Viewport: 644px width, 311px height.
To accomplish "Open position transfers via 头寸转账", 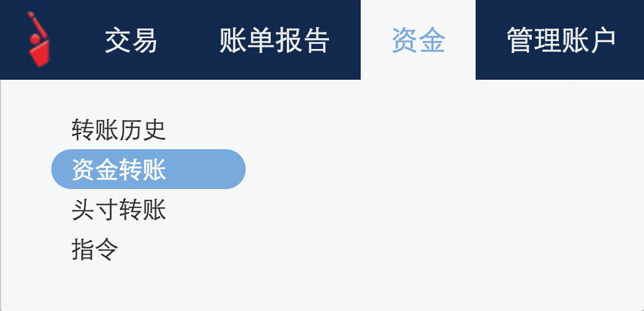I will (x=119, y=210).
